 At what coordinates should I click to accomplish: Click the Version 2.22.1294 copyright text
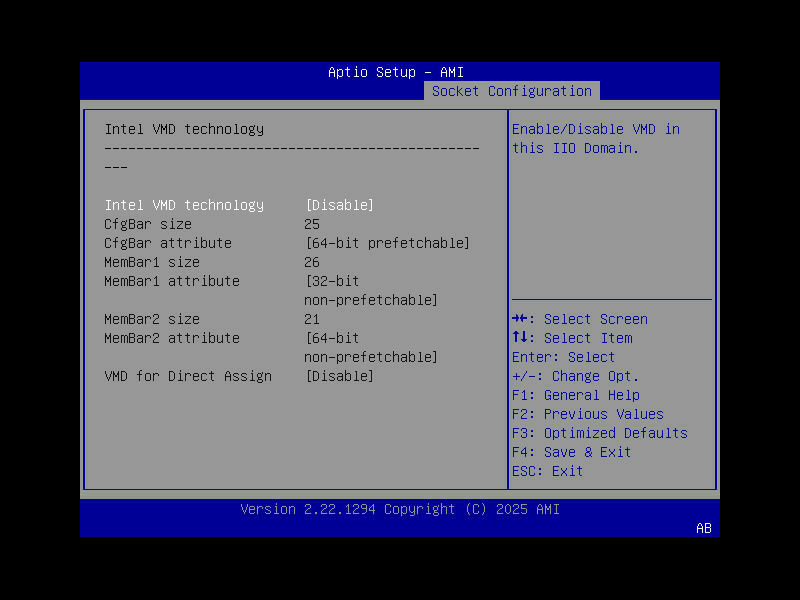click(400, 509)
